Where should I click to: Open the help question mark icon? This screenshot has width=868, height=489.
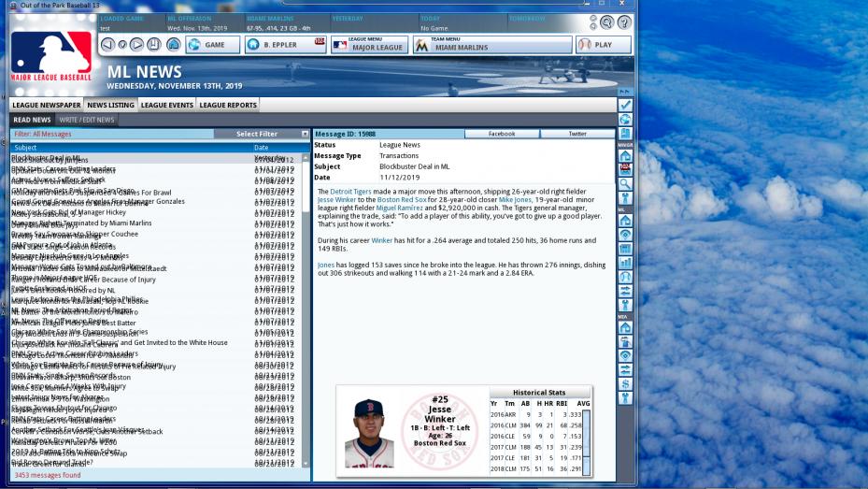tap(624, 22)
